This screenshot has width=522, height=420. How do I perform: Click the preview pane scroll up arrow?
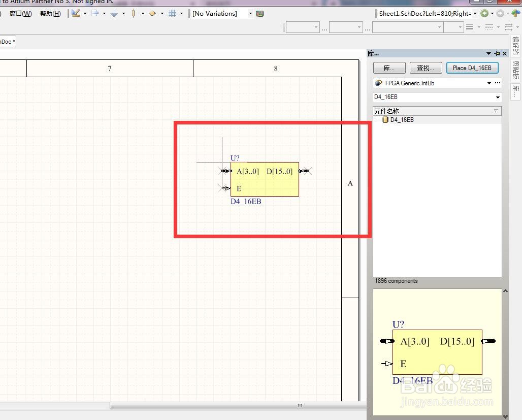tap(505, 291)
